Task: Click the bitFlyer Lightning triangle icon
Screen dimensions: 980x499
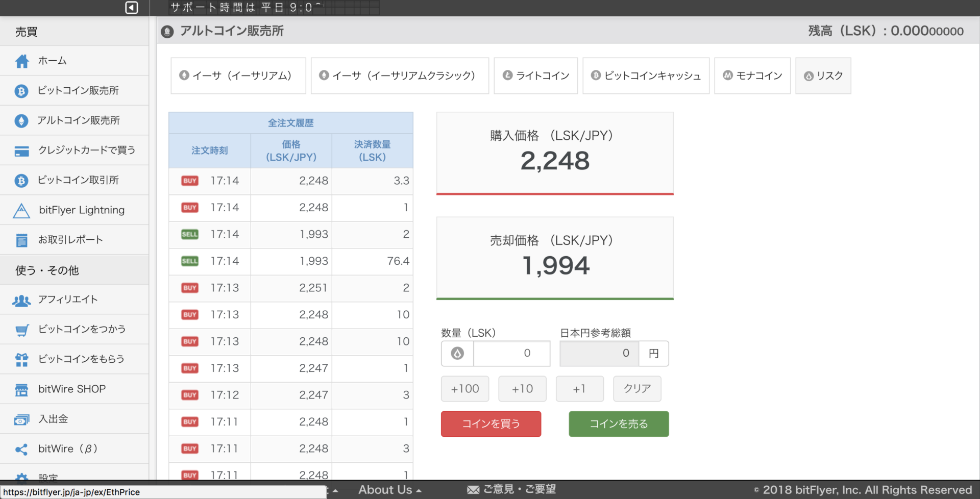Action: click(x=21, y=210)
